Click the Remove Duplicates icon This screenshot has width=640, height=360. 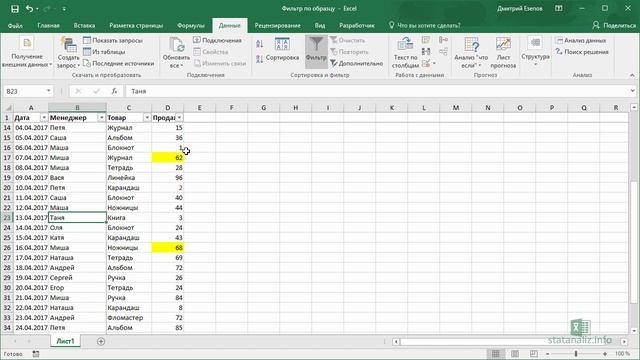click(x=426, y=51)
